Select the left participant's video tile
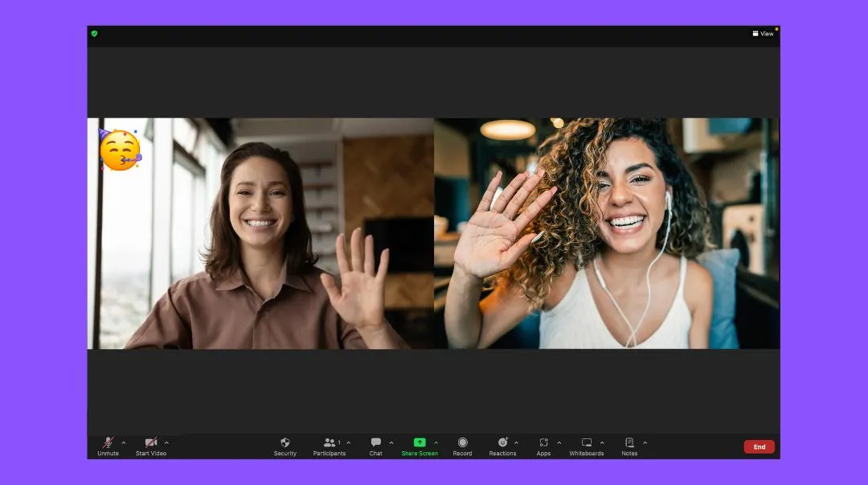The width and height of the screenshot is (868, 485). pos(261,233)
